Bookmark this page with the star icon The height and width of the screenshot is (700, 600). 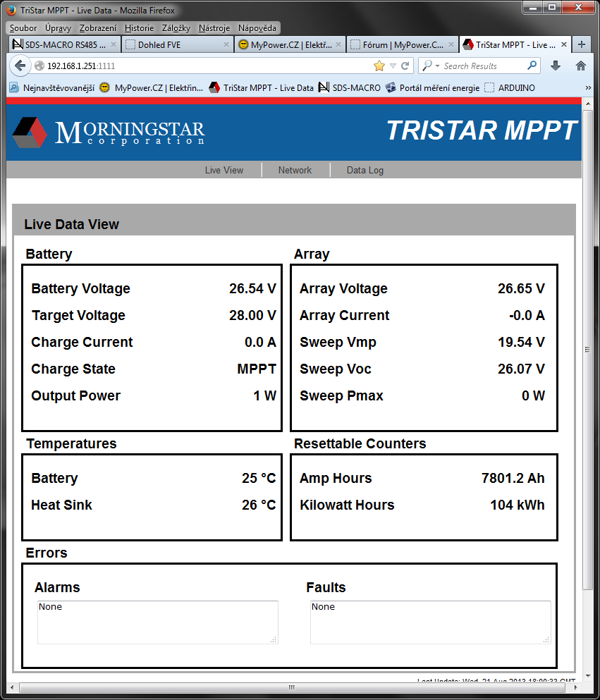(379, 66)
